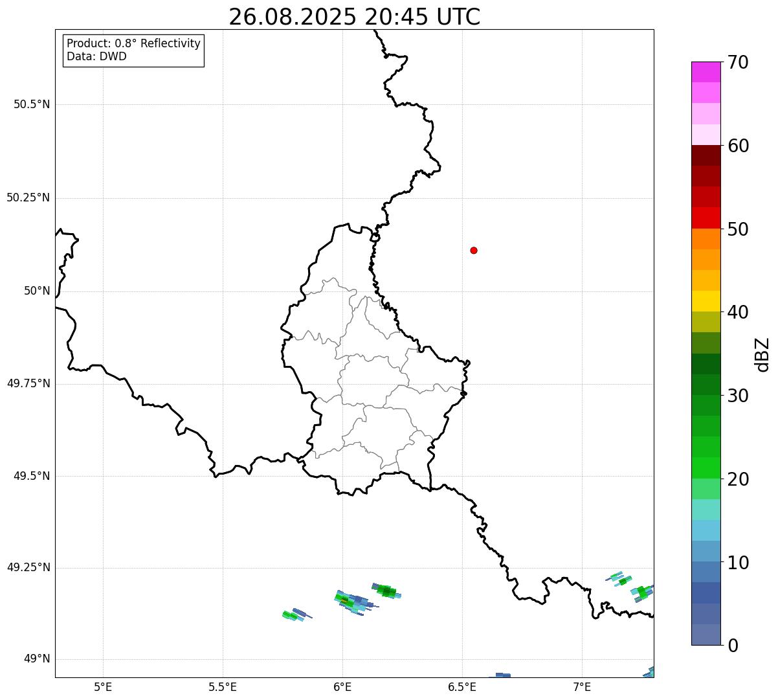Image resolution: width=778 pixels, height=700 pixels.
Task: Click the 49.75°N latitude label
Action: pos(28,383)
